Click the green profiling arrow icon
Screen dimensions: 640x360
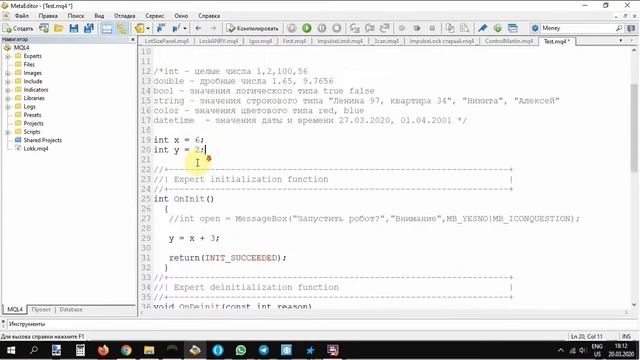pyautogui.click(x=417, y=28)
